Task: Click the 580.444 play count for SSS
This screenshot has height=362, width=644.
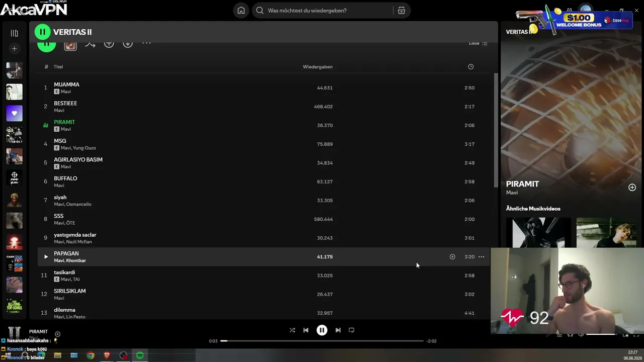Action: [323, 219]
